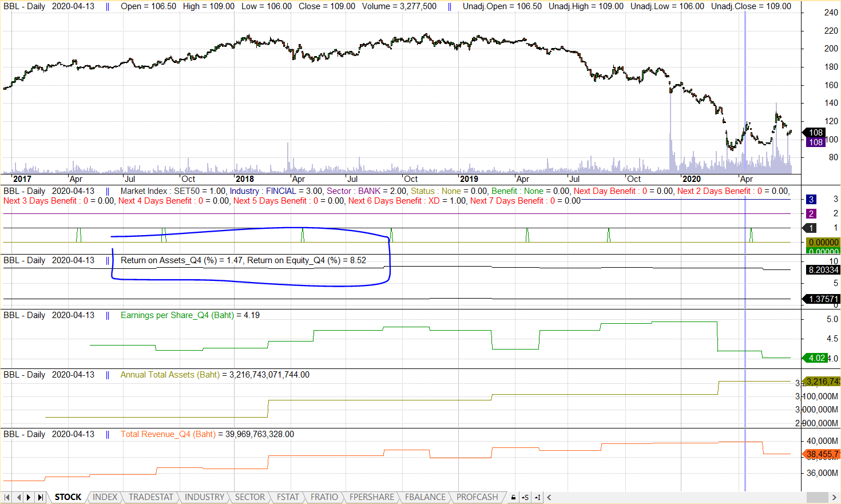The image size is (841, 504).
Task: Toggle the interval link 'I' button
Action: point(537,497)
